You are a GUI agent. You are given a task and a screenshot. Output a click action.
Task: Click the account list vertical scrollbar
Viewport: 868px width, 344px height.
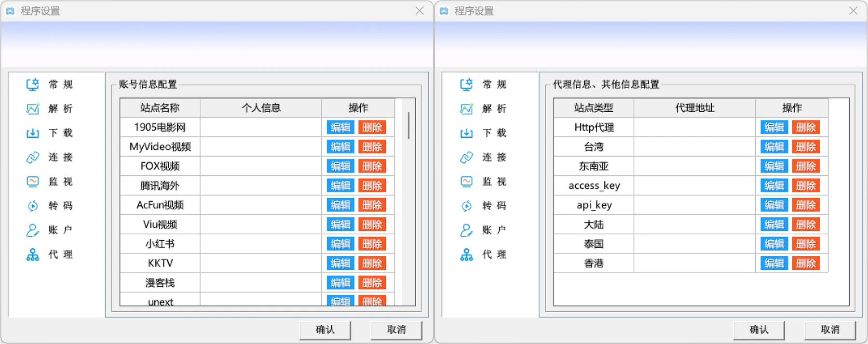[408, 125]
